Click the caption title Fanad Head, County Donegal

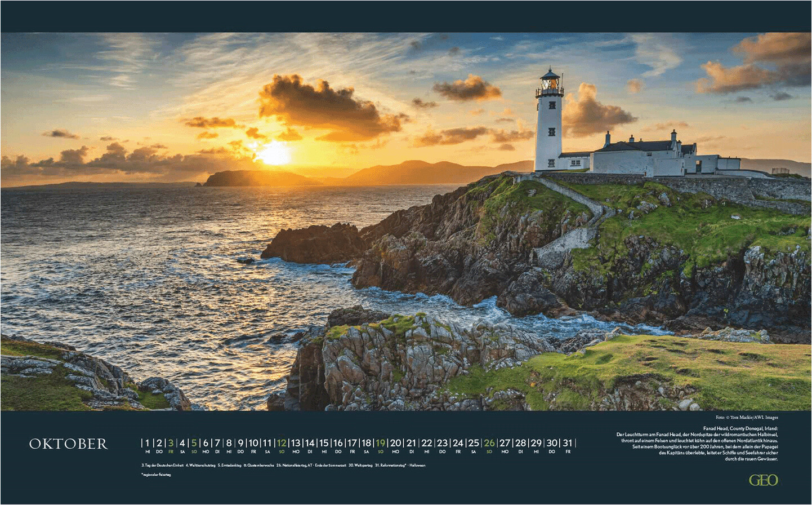740,429
